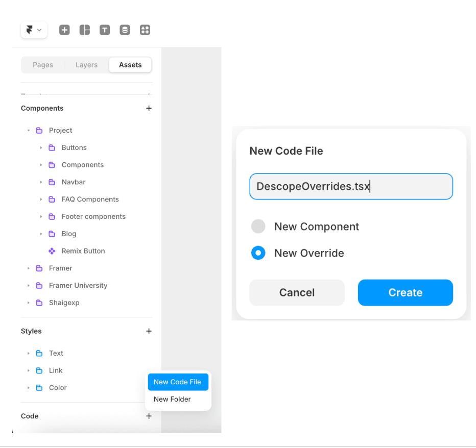This screenshot has width=476, height=448.
Task: Open the Layout tool in toolbar
Action: point(85,30)
